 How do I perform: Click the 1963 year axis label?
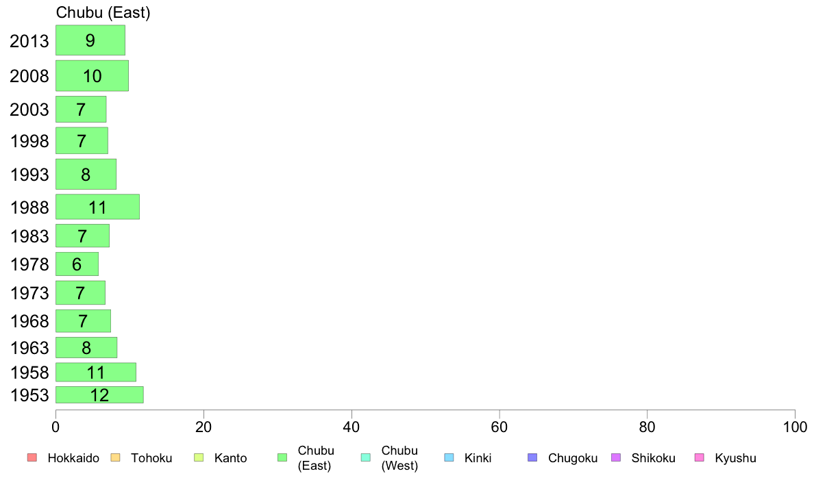tap(29, 347)
